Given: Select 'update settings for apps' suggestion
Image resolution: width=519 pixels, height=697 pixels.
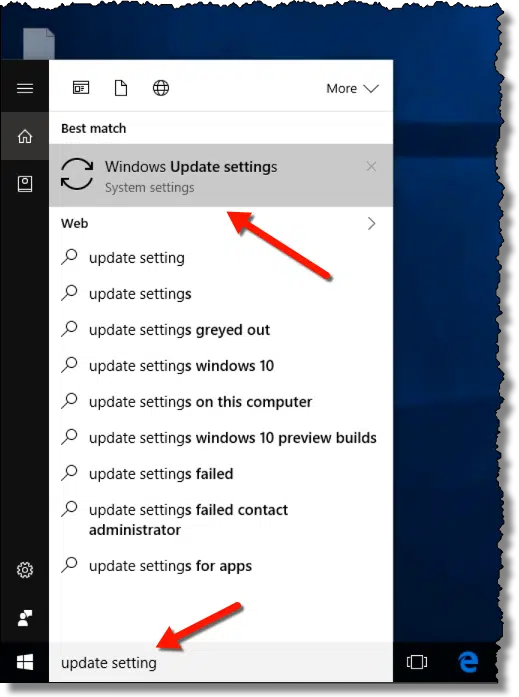Looking at the screenshot, I should (x=221, y=566).
